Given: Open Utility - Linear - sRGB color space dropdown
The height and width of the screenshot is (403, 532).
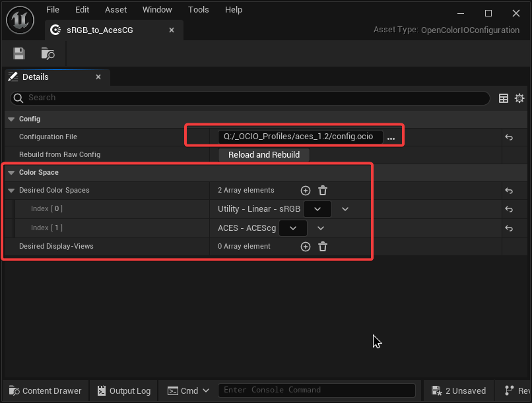Looking at the screenshot, I should pyautogui.click(x=317, y=209).
